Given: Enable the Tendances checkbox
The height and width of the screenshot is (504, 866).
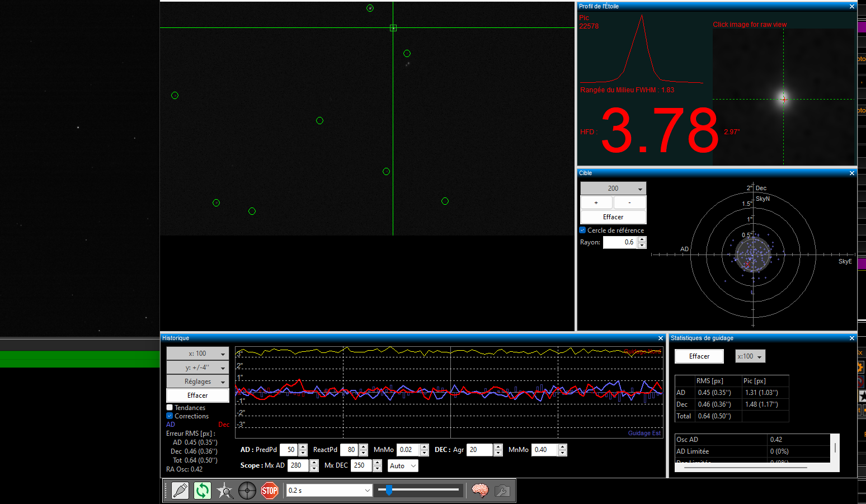Looking at the screenshot, I should point(170,408).
